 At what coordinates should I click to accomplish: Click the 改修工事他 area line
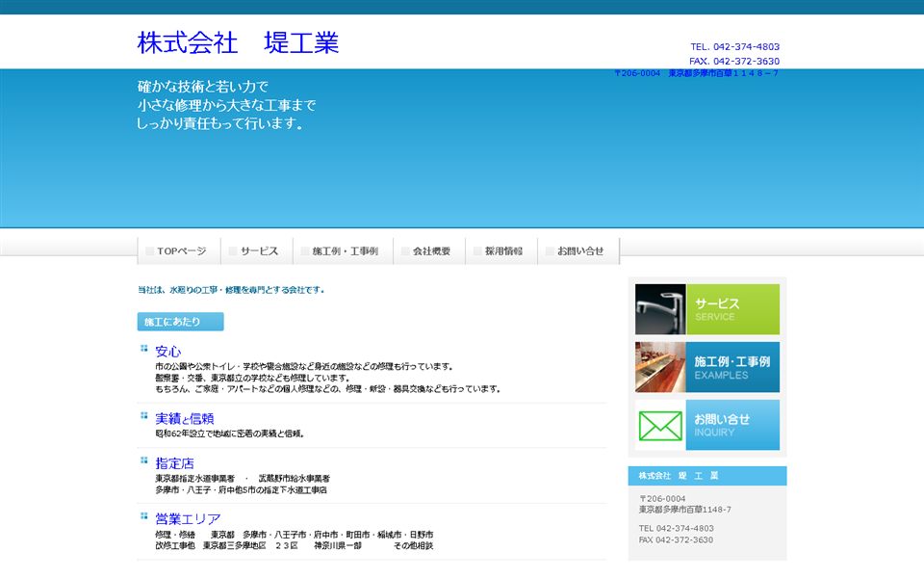pos(295,546)
